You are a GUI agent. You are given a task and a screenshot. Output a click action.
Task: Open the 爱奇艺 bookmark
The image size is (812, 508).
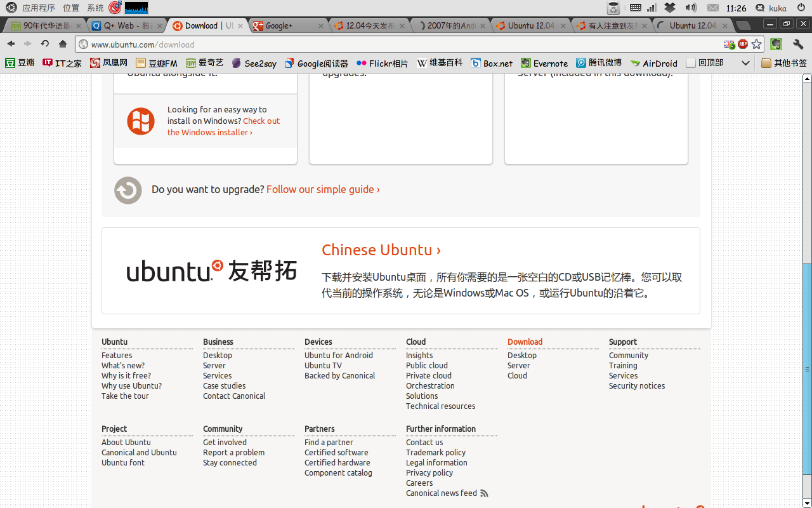click(205, 63)
